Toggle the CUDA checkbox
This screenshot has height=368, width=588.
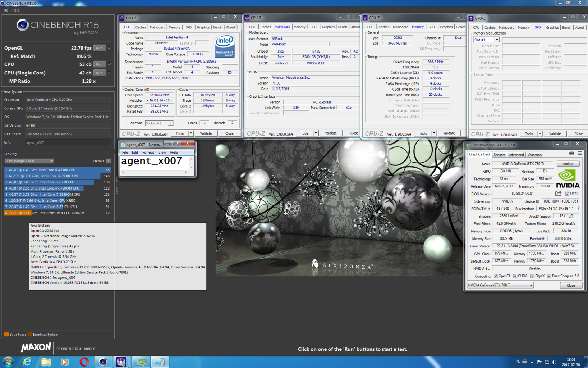click(515, 276)
